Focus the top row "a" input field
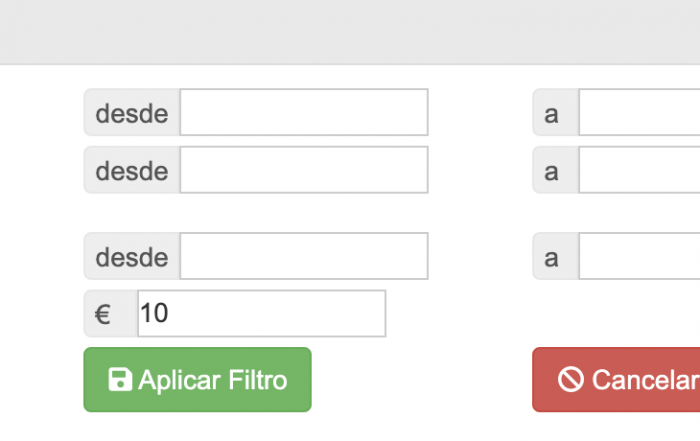Screen dimensions: 700x441 click(640, 112)
